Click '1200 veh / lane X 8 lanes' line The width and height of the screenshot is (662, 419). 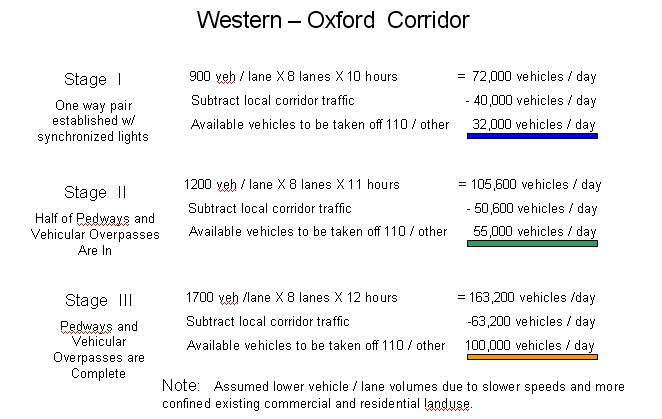[291, 185]
